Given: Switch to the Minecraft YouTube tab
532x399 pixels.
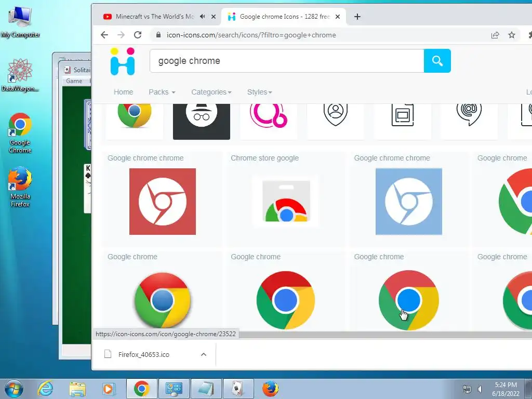Looking at the screenshot, I should 155,16.
